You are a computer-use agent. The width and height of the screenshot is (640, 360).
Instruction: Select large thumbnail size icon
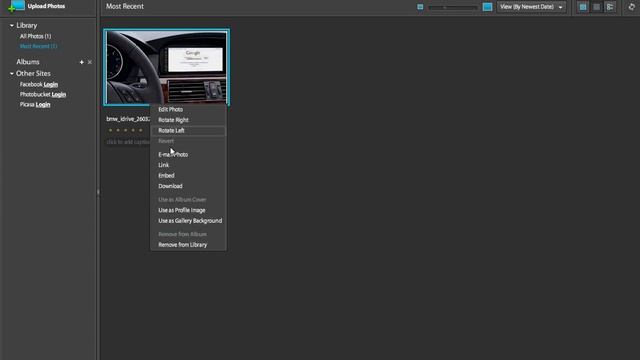click(487, 7)
